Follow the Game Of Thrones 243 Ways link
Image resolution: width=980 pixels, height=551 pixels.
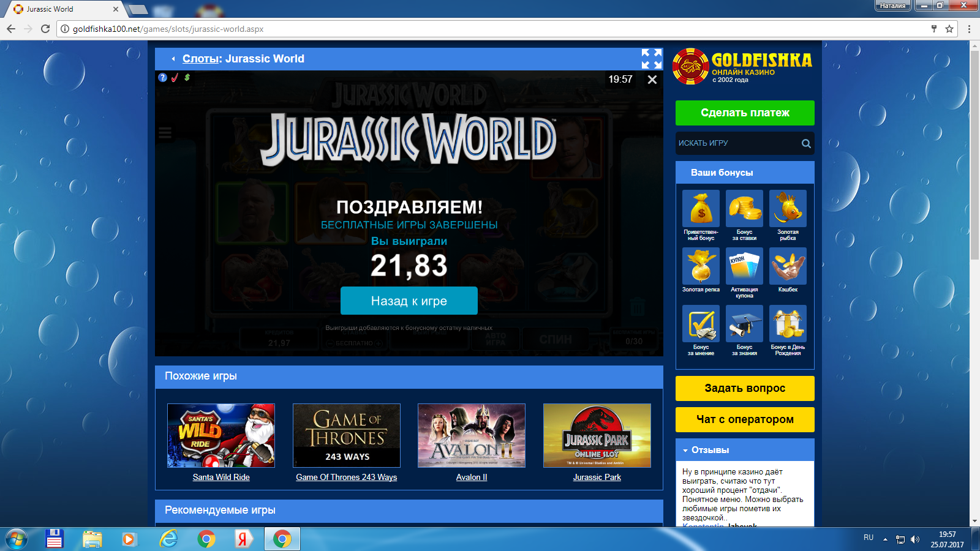[x=347, y=478]
